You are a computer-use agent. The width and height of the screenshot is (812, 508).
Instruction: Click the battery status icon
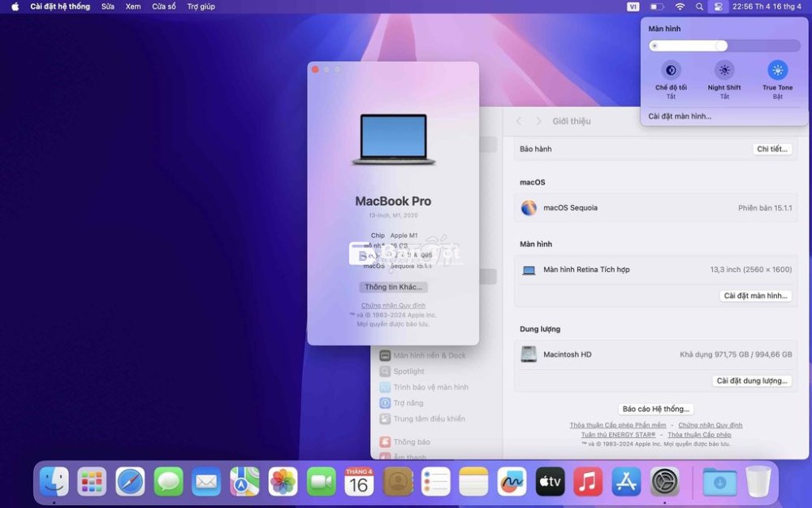(x=657, y=7)
